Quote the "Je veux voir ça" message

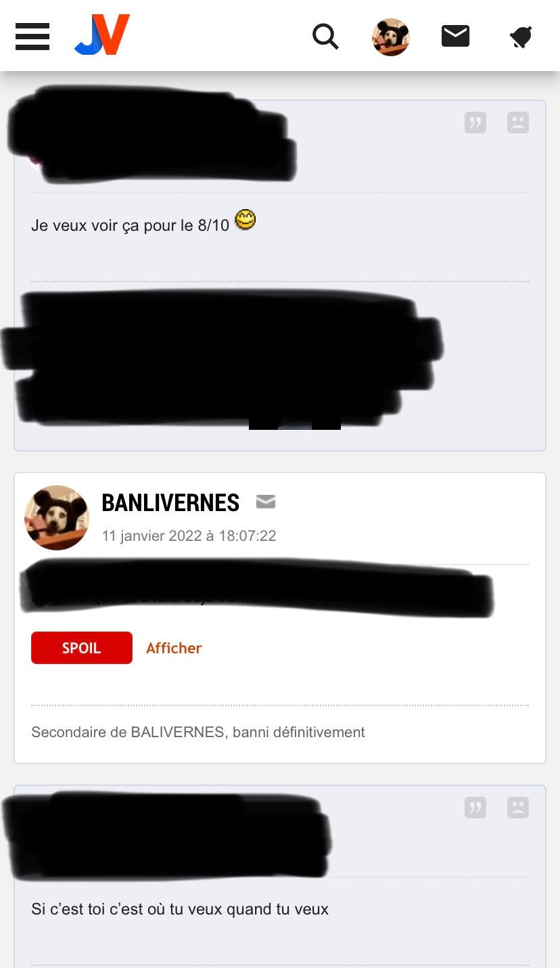click(x=475, y=123)
